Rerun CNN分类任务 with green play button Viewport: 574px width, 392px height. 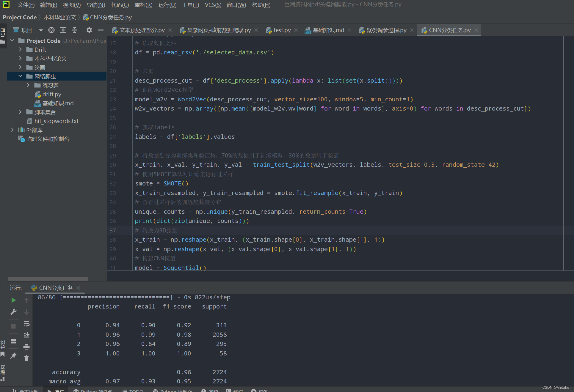pyautogui.click(x=13, y=300)
